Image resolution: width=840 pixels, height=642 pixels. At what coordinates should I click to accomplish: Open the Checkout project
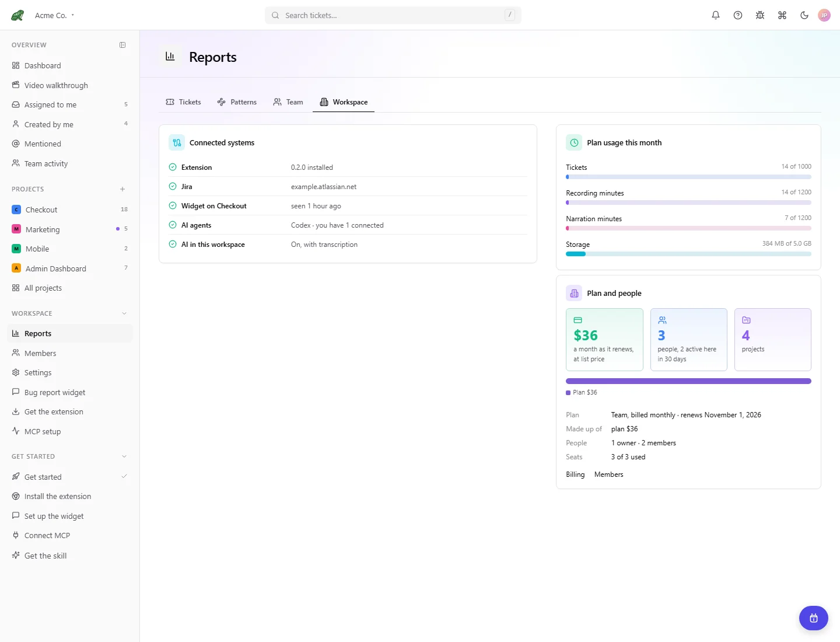click(70, 210)
